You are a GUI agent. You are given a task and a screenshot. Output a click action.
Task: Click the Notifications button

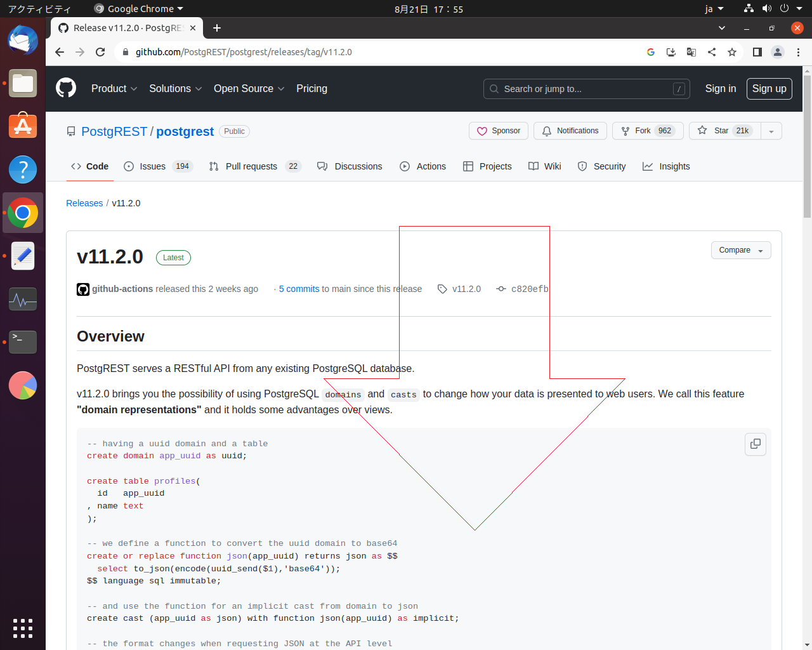570,131
